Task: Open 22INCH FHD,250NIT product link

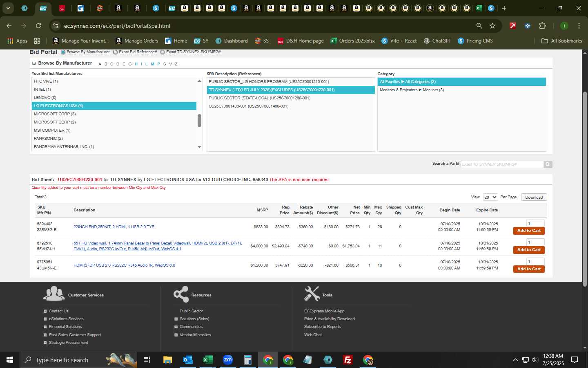Action: (114, 227)
